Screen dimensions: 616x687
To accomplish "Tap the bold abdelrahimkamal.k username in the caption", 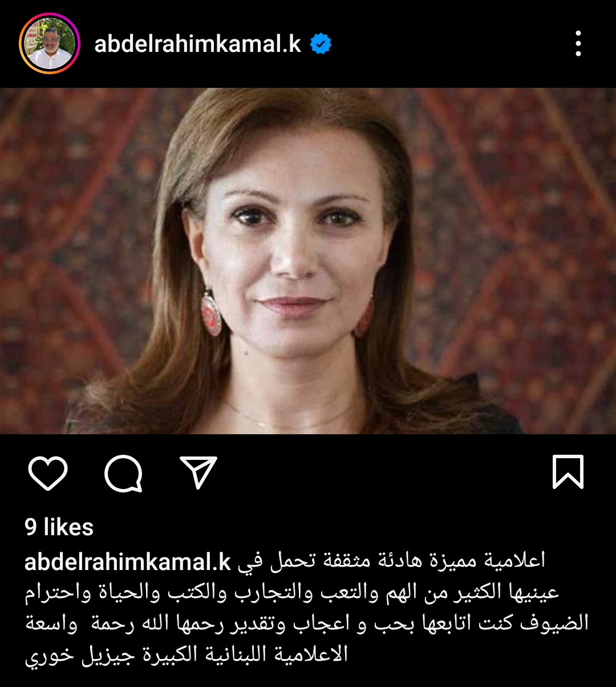I will [128, 561].
